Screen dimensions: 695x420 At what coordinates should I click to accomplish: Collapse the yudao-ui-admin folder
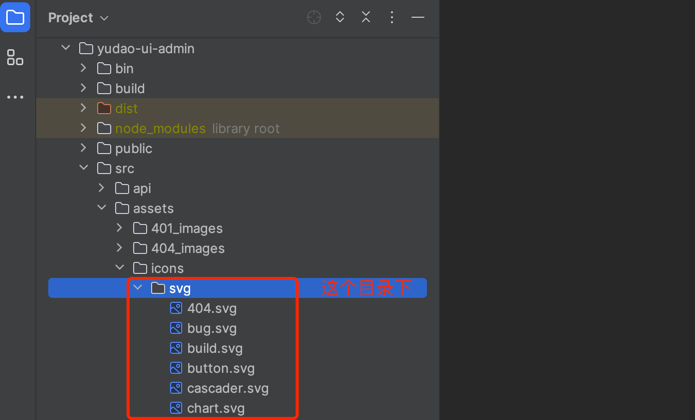click(66, 48)
